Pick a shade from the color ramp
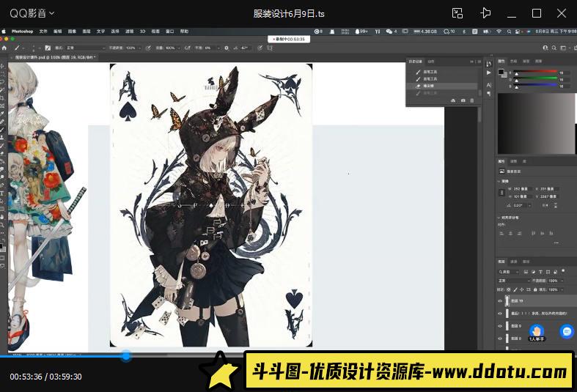This screenshot has width=577, height=392. click(536, 124)
